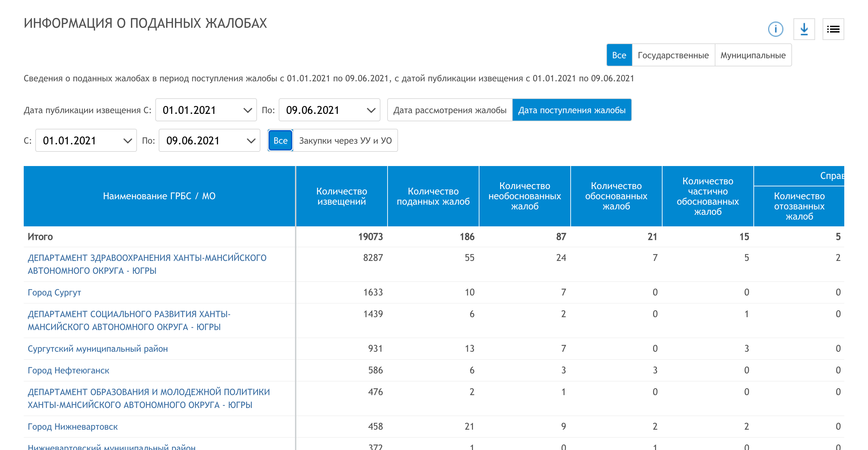Open Нижневартовский муниципальный район link
Screen dimensions: 868x450
(x=112, y=447)
